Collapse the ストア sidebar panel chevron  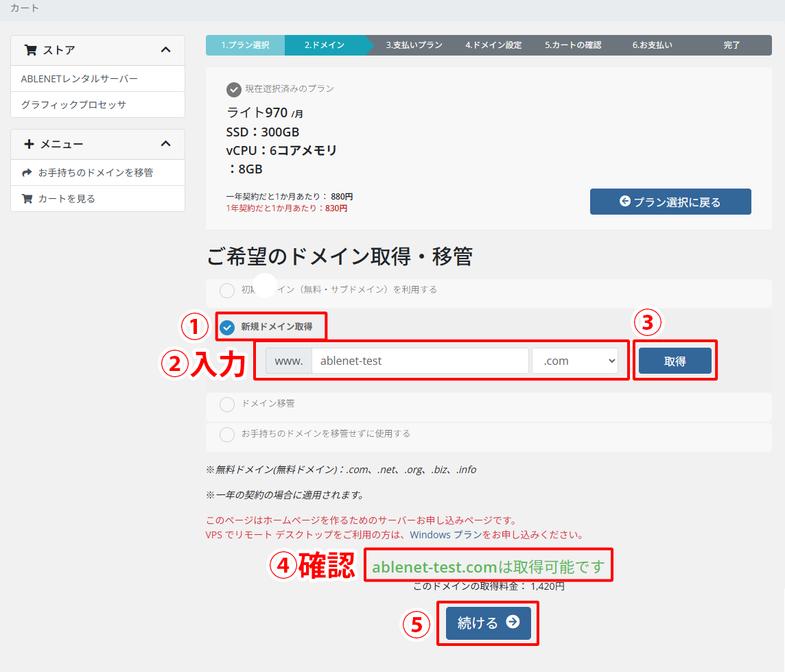[165, 49]
